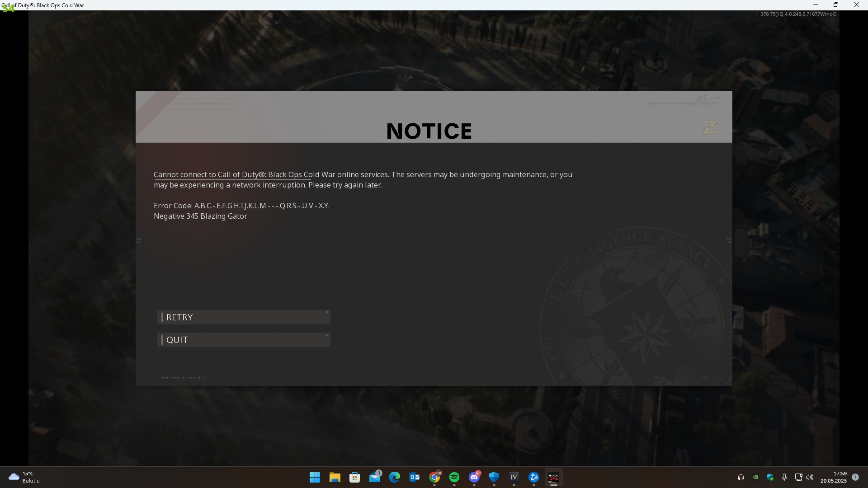Switch to GTA IV taskbar app
The height and width of the screenshot is (488, 868).
click(x=514, y=477)
